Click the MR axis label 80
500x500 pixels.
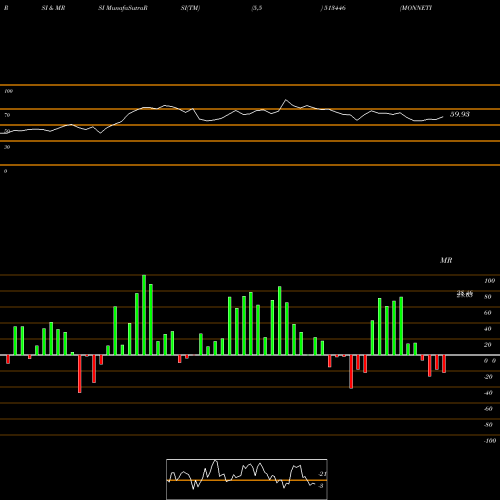pos(488,297)
